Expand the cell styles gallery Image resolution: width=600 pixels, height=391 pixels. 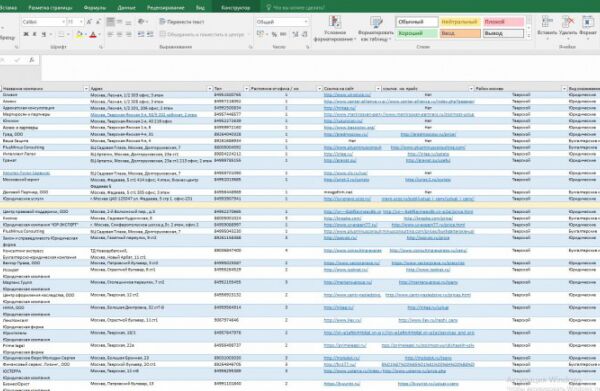coord(529,36)
